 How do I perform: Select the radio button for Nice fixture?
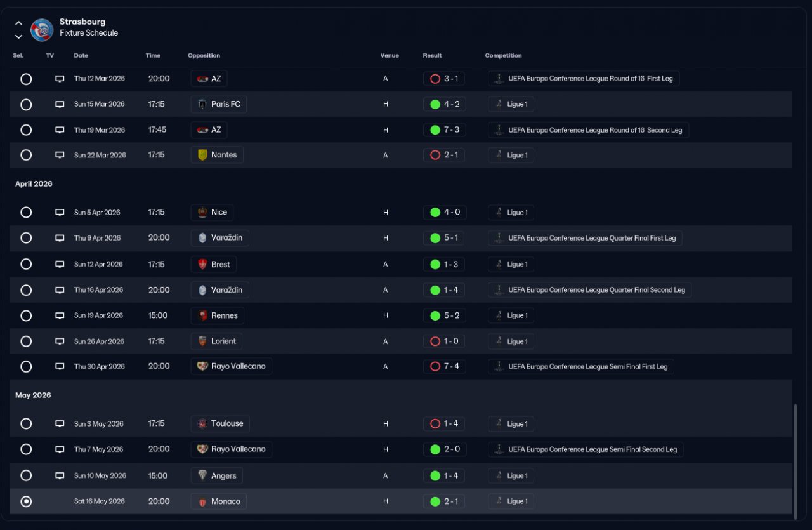(x=26, y=213)
